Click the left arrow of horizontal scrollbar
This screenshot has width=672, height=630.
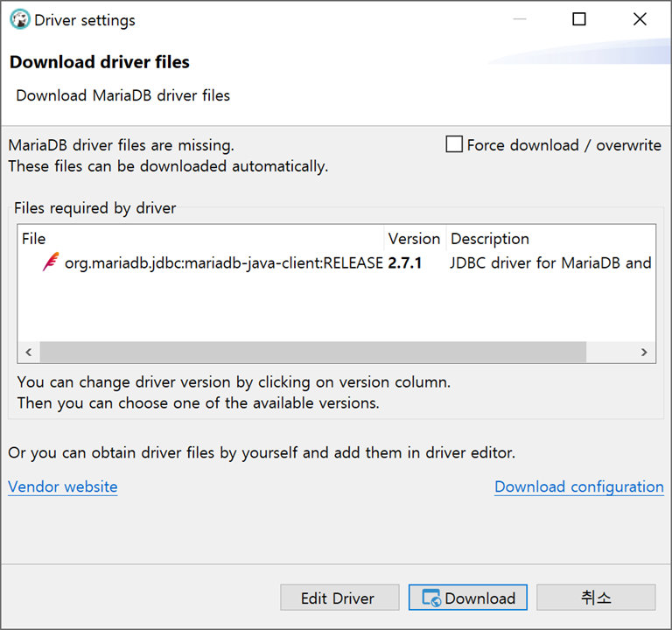tap(29, 353)
